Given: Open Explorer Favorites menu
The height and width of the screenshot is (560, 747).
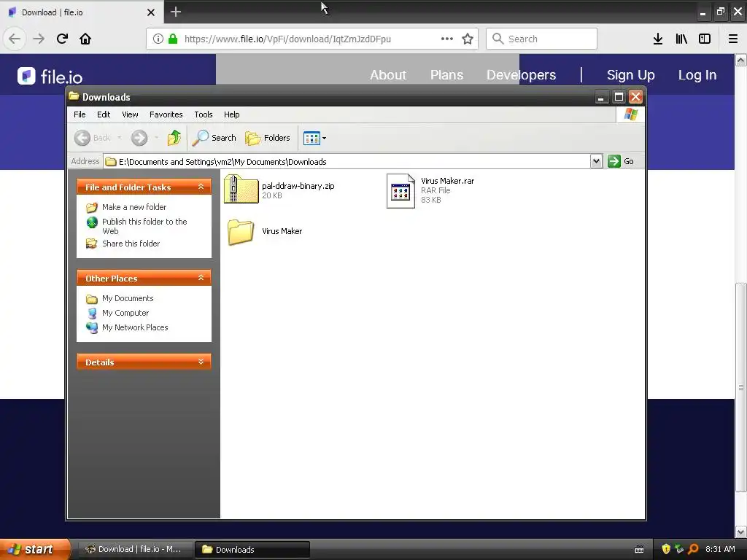Looking at the screenshot, I should 166,114.
